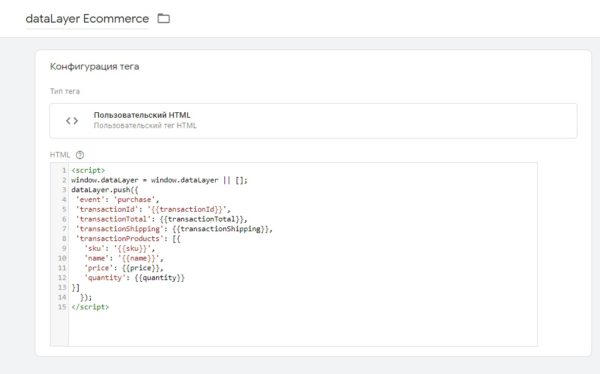Open help tooltip next to HTML label
600x374 pixels.
80,155
